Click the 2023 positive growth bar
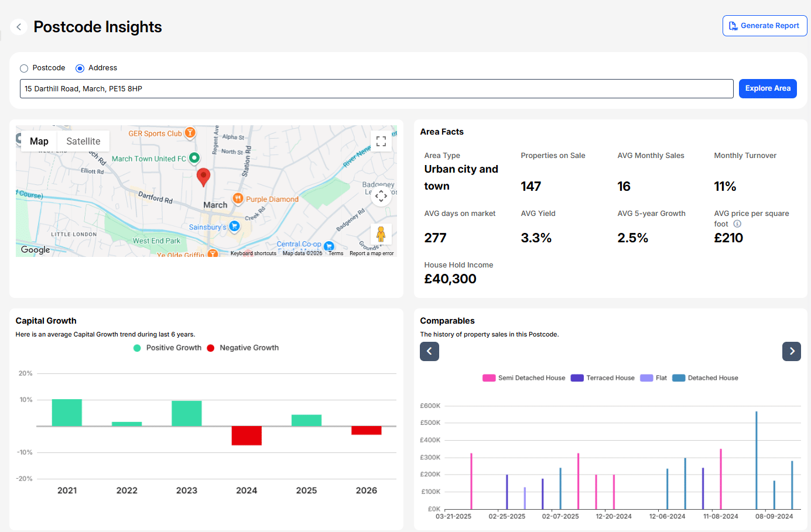This screenshot has width=811, height=532. point(187,413)
